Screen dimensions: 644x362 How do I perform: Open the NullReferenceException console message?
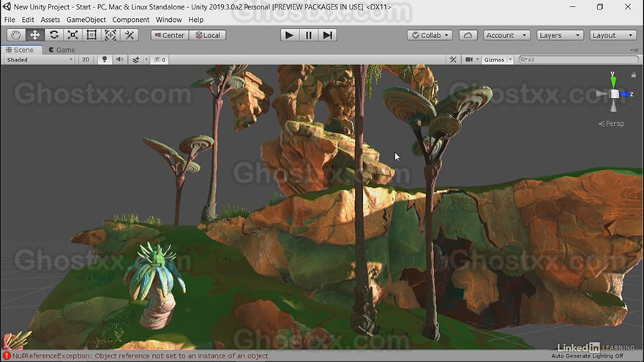click(141, 356)
